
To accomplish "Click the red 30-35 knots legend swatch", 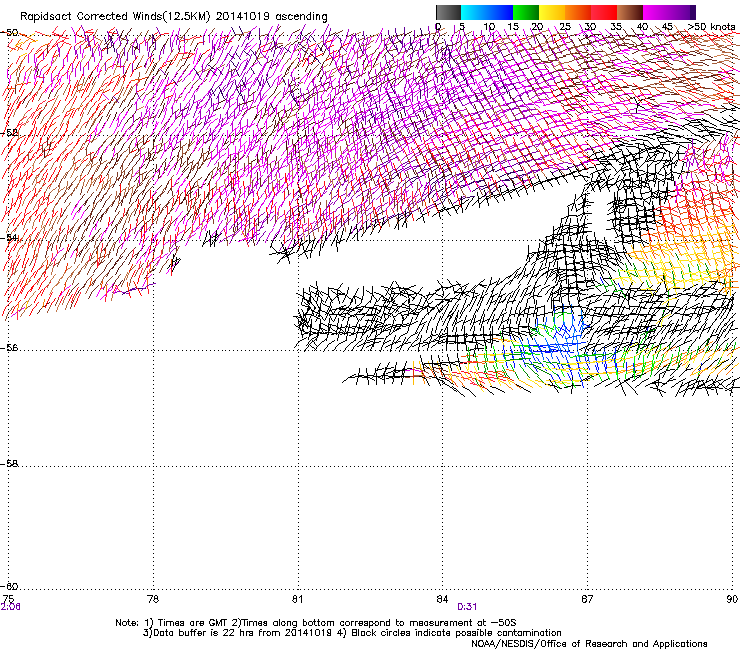I will pyautogui.click(x=604, y=12).
